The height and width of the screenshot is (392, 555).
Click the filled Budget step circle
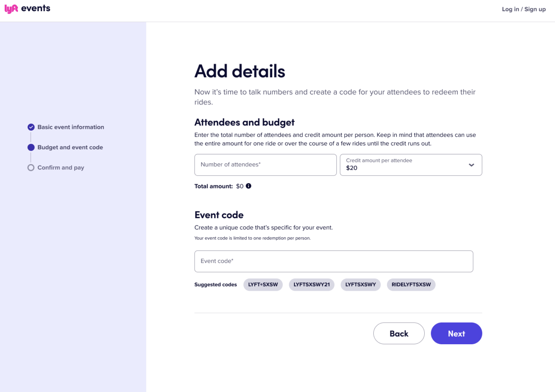coord(31,147)
